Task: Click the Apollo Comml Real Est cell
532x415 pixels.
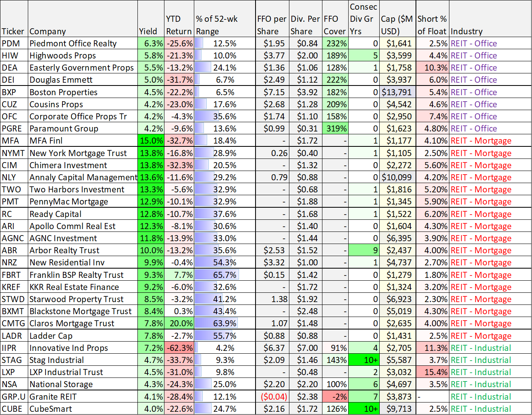Action: pos(83,226)
